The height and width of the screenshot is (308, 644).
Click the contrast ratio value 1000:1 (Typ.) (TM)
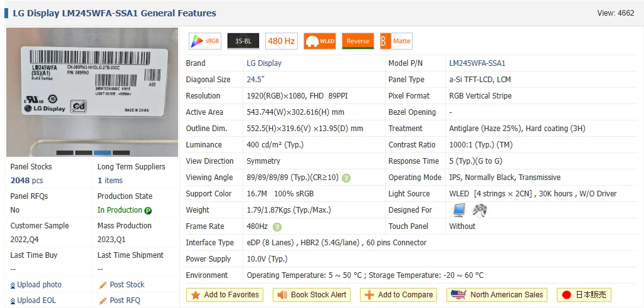[x=481, y=145]
